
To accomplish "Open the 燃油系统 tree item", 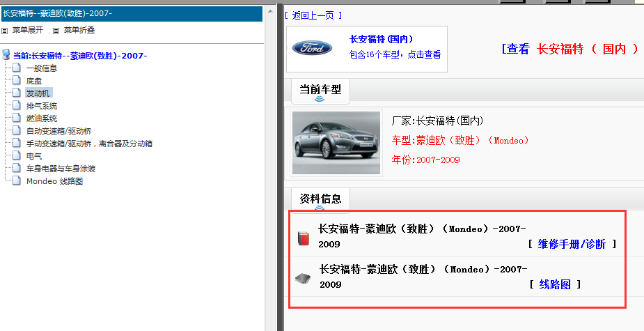I will pos(42,118).
